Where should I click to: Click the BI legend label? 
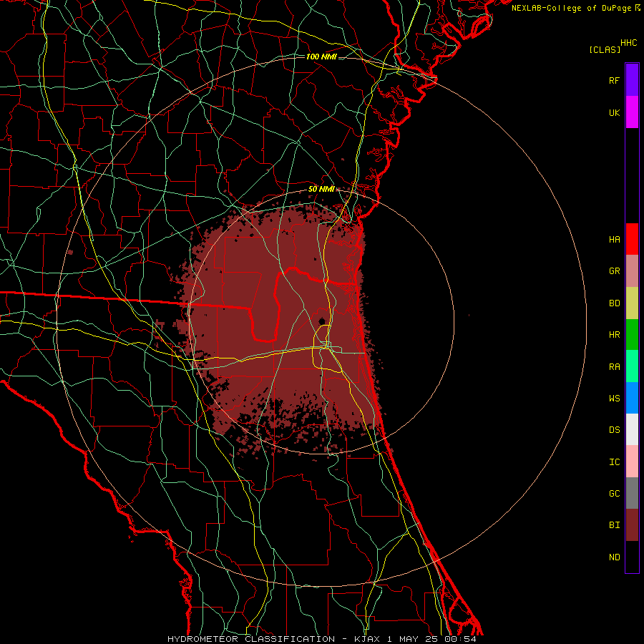coord(615,525)
